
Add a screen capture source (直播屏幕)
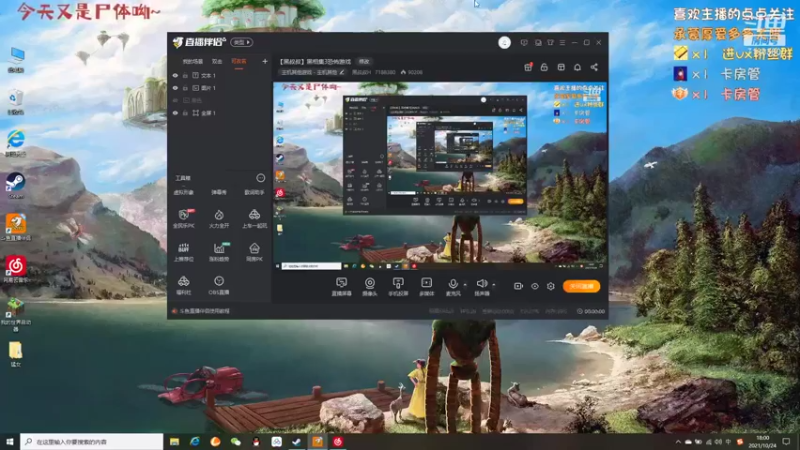click(x=341, y=287)
